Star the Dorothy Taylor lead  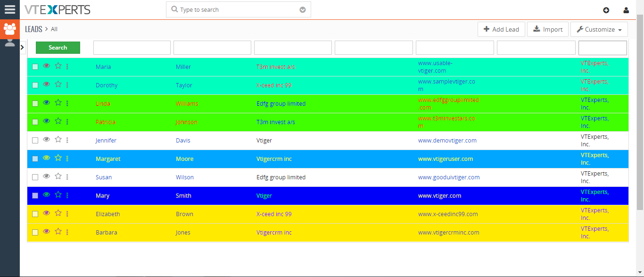pos(58,84)
